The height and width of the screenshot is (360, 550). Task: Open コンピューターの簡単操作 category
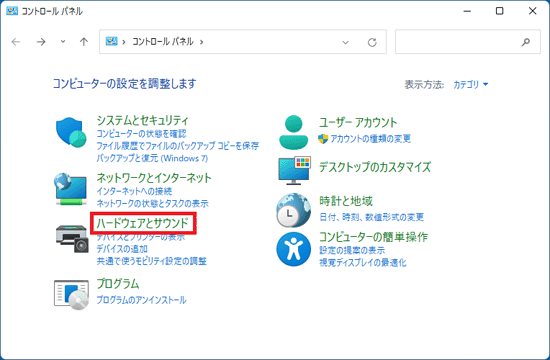pyautogui.click(x=373, y=237)
